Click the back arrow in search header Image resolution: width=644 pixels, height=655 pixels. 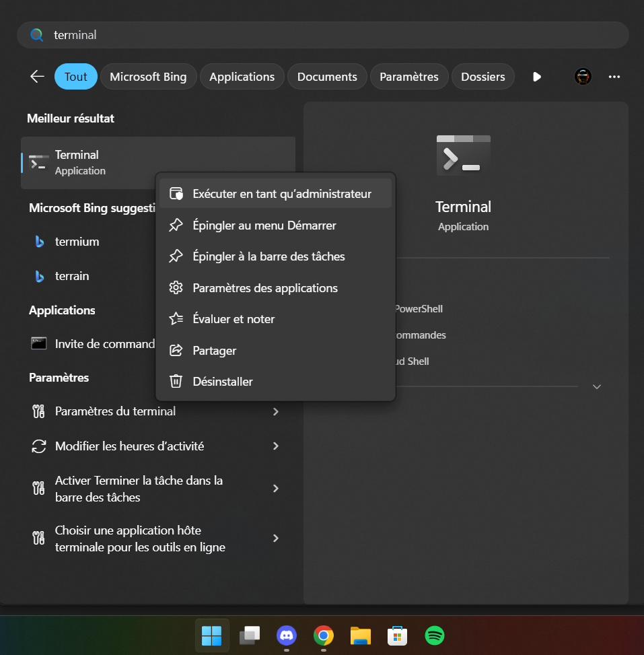37,77
